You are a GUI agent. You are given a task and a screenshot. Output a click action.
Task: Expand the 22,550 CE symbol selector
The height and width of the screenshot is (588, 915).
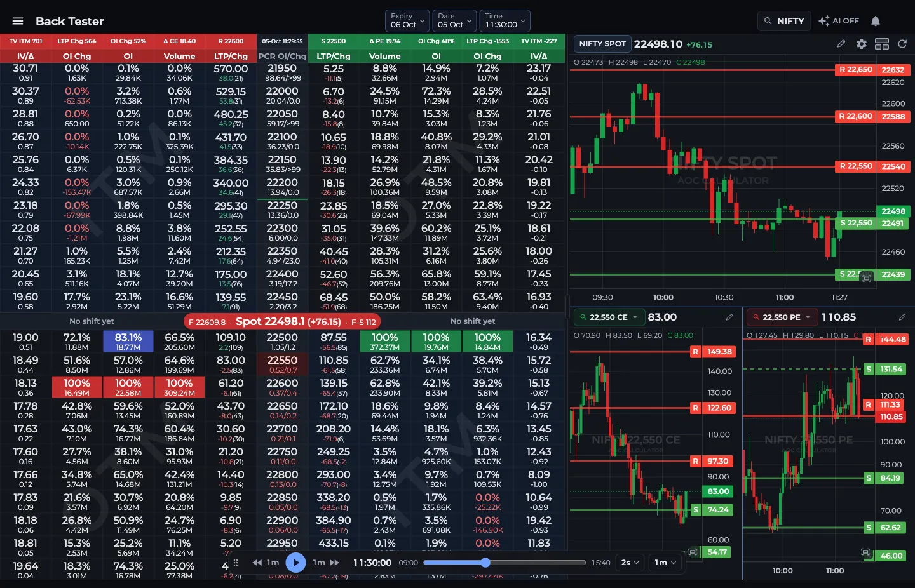pyautogui.click(x=608, y=317)
